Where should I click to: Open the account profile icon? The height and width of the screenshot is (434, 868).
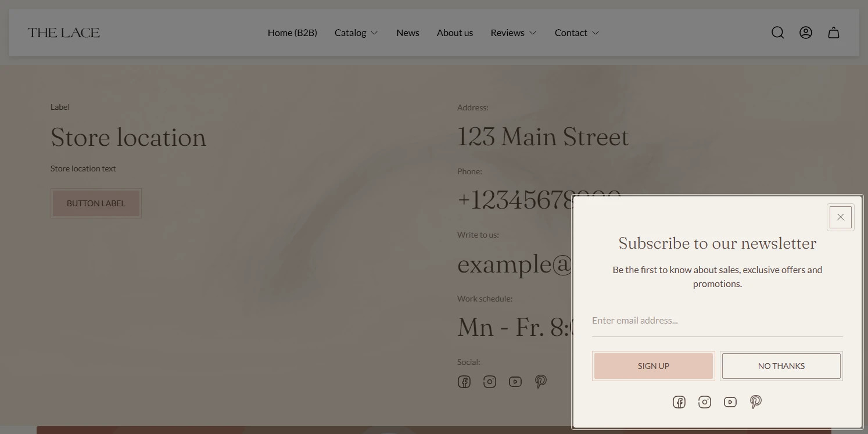tap(806, 33)
